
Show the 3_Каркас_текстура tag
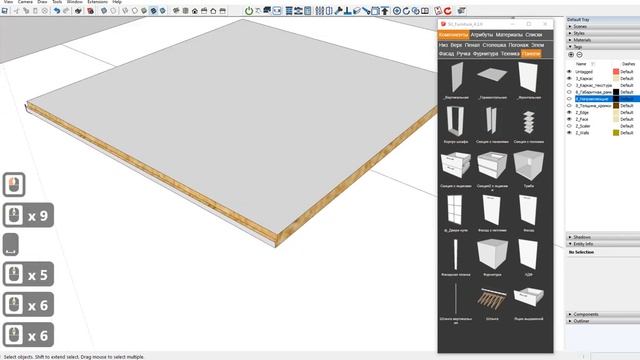tap(569, 85)
